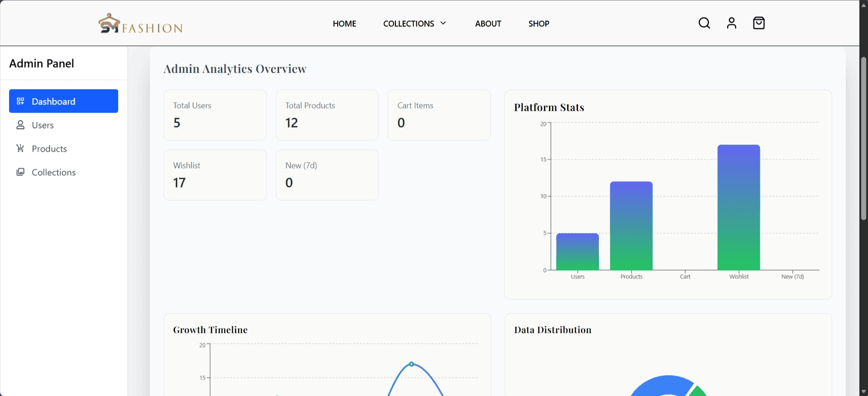Click the Admin Analytics Overview heading

(x=235, y=69)
